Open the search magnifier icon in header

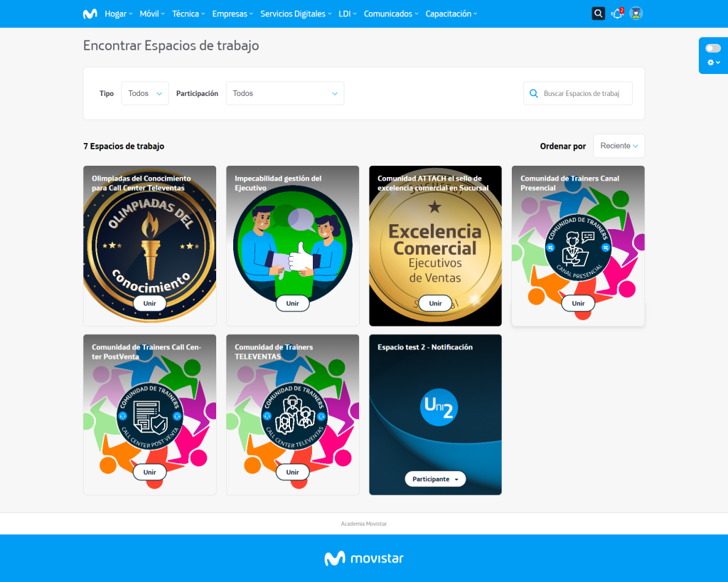[x=599, y=14]
